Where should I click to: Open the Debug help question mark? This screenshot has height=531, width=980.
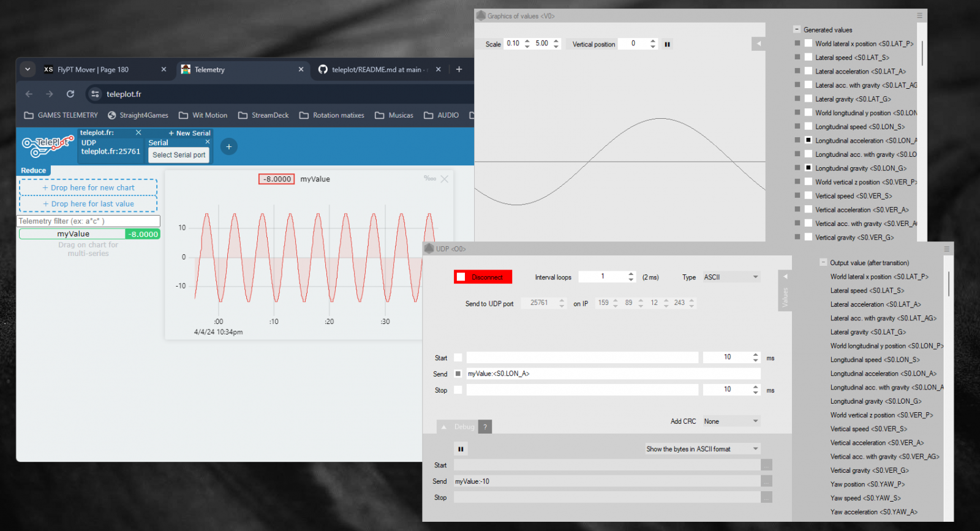pyautogui.click(x=485, y=427)
